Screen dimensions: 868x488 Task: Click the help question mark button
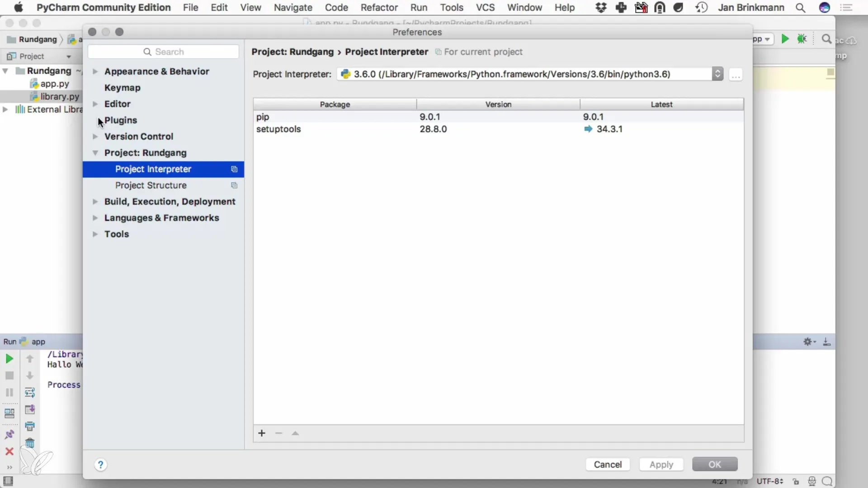tap(101, 465)
